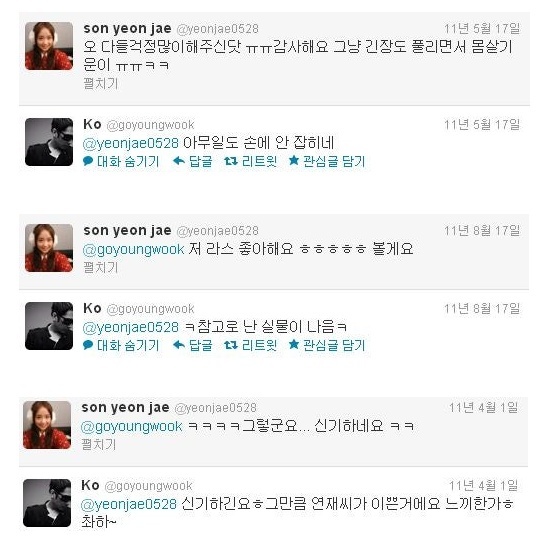Click reply arrow icon under August 17 Ko tweet
The width and height of the screenshot is (554, 557).
pyautogui.click(x=179, y=345)
